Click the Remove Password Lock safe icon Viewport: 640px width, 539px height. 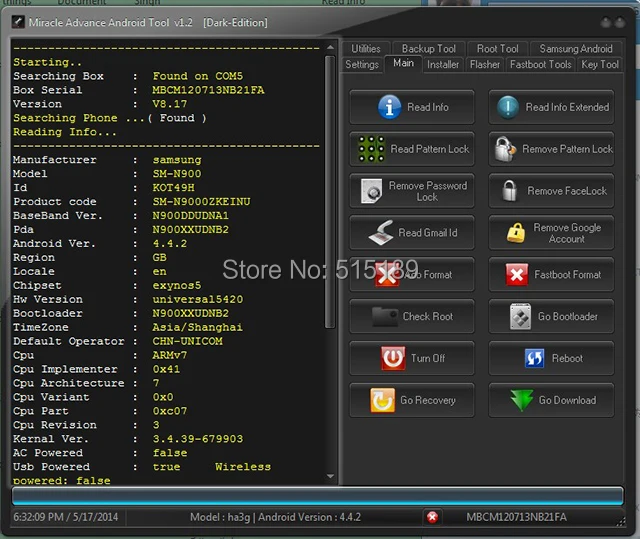coord(371,191)
